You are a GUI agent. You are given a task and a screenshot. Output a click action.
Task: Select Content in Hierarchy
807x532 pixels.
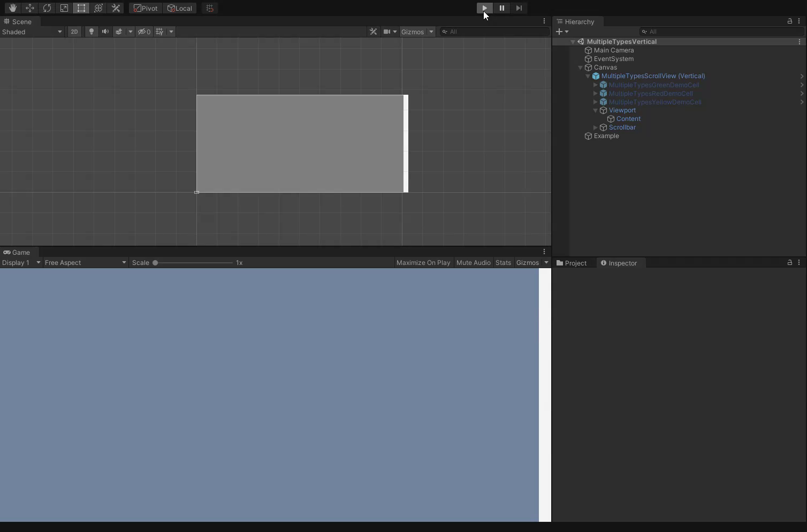(628, 119)
